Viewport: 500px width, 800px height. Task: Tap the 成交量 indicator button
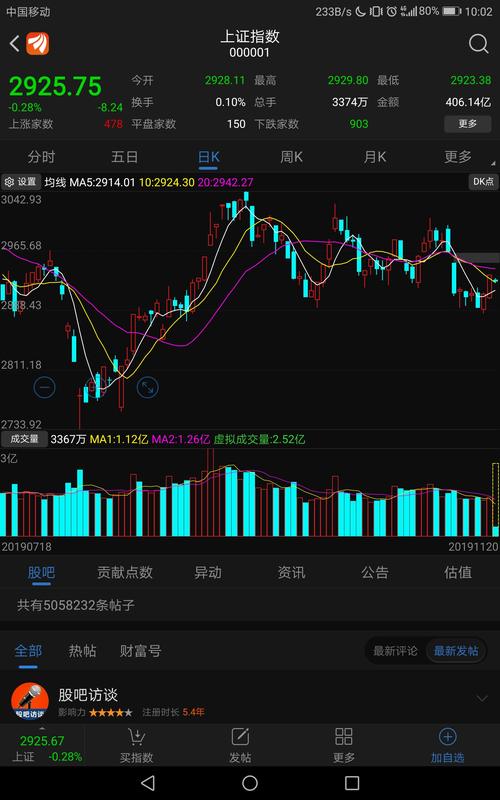(x=24, y=439)
